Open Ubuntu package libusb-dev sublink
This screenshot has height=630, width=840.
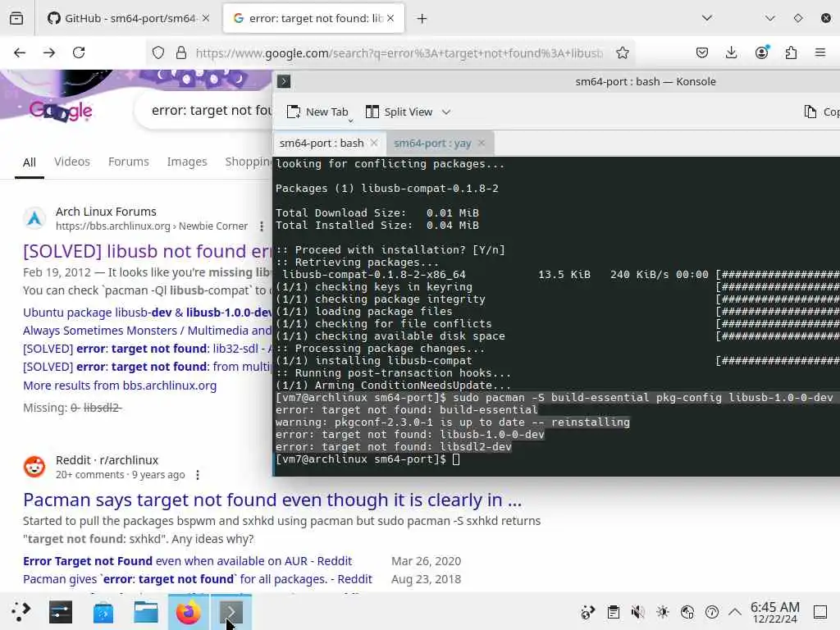[148, 313]
